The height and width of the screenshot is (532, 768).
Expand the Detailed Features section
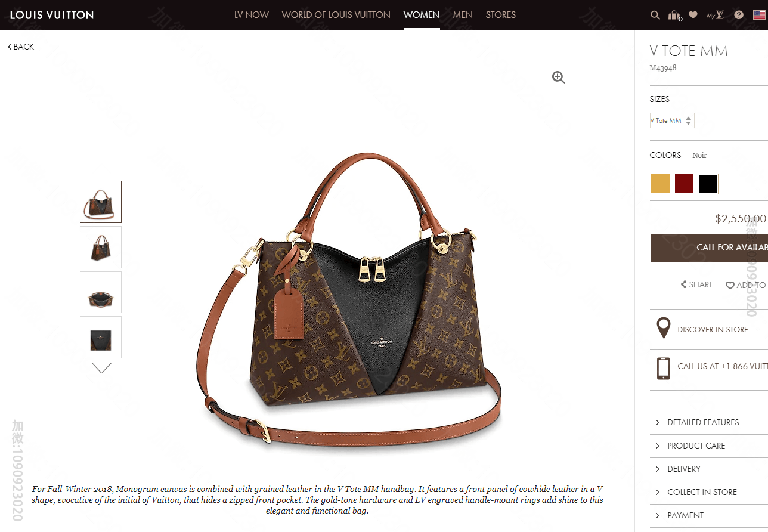pyautogui.click(x=709, y=422)
